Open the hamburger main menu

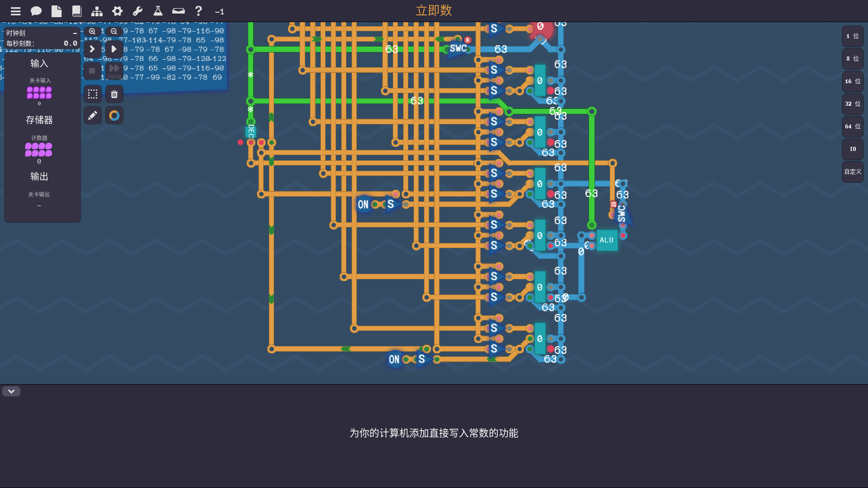tap(16, 11)
